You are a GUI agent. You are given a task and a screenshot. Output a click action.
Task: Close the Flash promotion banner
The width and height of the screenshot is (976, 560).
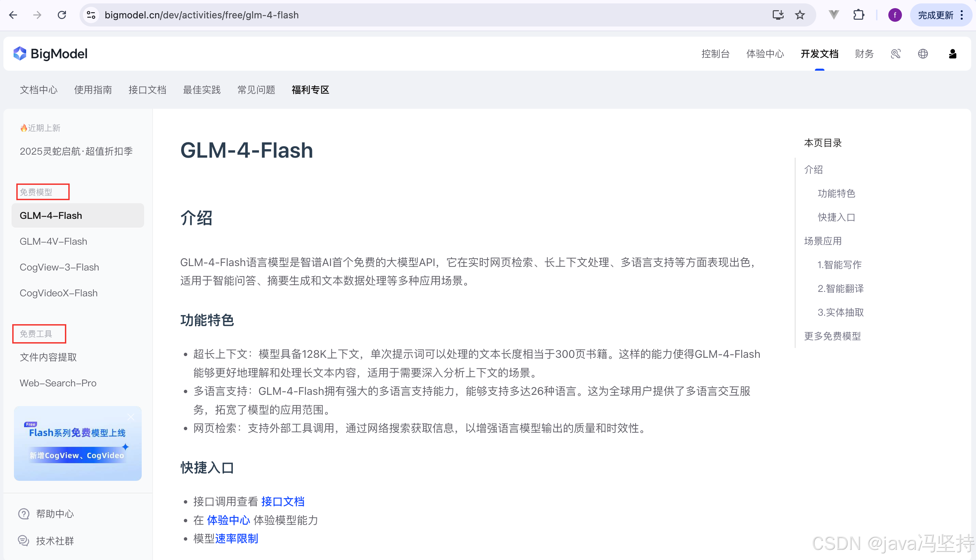(x=131, y=417)
